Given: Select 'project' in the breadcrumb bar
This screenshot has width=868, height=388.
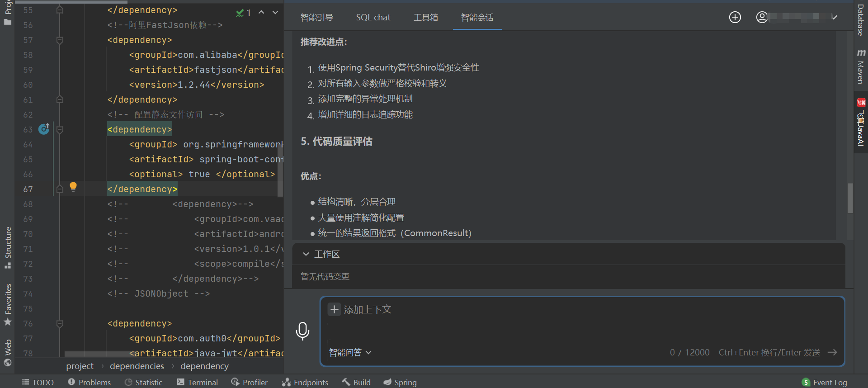Looking at the screenshot, I should [80, 366].
